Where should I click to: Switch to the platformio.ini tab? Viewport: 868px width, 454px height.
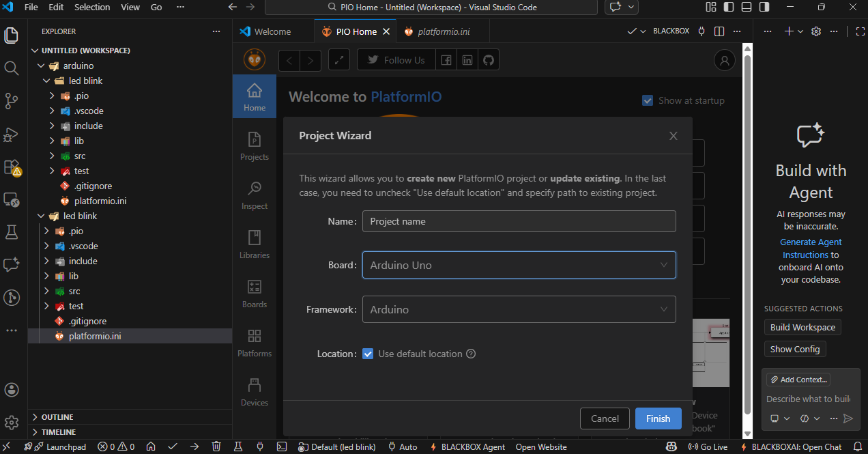443,31
